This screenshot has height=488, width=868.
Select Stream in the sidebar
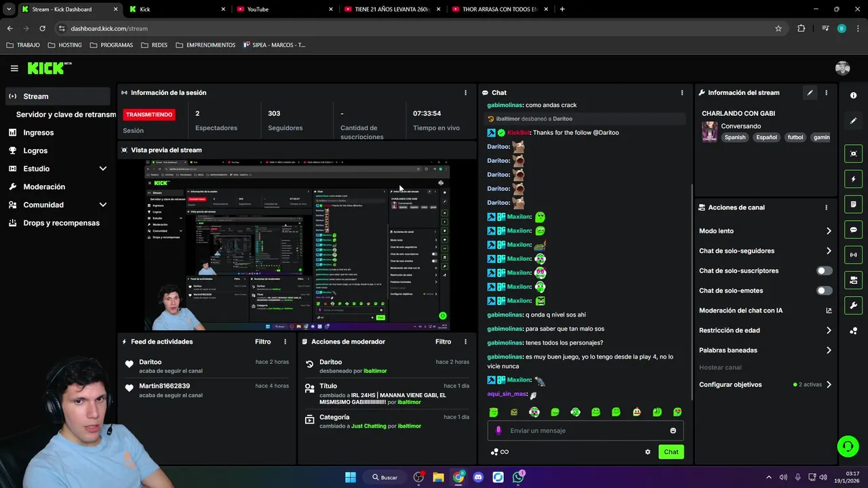58,96
